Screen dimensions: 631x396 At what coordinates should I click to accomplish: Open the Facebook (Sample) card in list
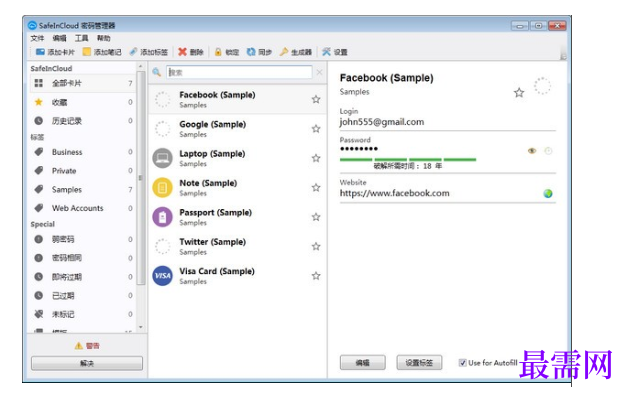click(x=237, y=99)
